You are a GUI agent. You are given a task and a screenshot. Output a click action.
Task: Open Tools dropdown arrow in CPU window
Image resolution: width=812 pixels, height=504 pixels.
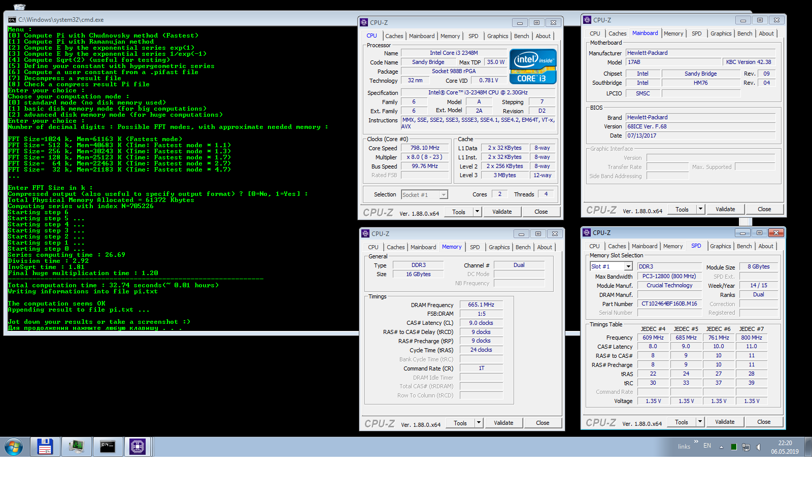tap(477, 212)
